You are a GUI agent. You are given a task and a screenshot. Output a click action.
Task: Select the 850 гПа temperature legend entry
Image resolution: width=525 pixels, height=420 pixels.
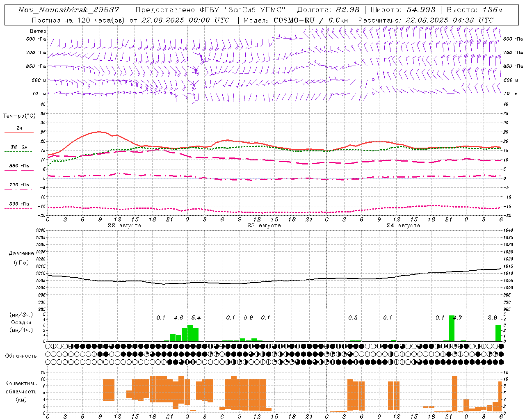19,166
